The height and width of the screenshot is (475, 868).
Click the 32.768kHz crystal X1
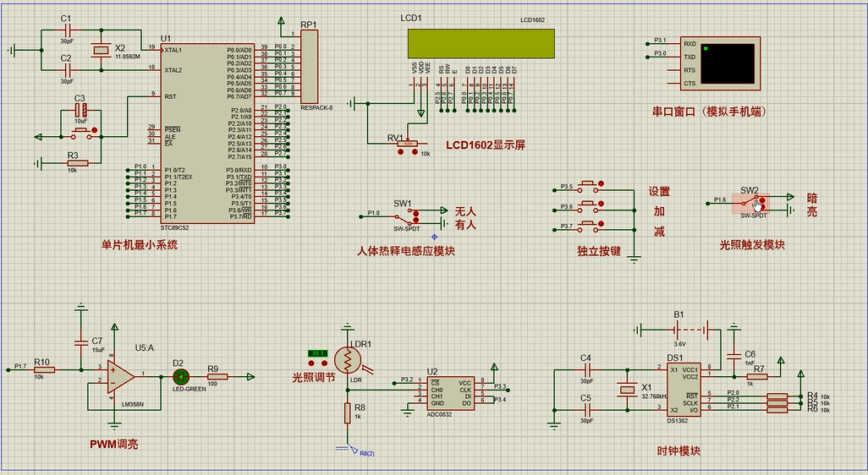627,388
